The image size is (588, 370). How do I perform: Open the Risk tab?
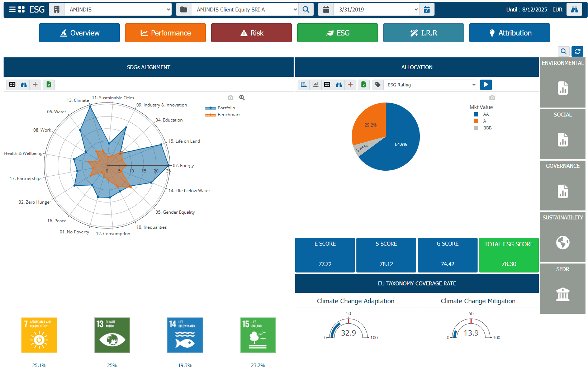[251, 33]
